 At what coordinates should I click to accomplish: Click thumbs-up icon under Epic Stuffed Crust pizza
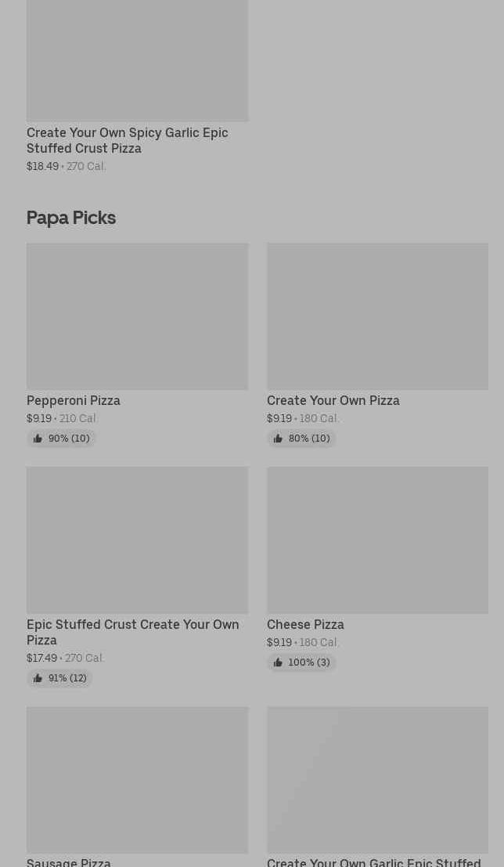point(38,678)
